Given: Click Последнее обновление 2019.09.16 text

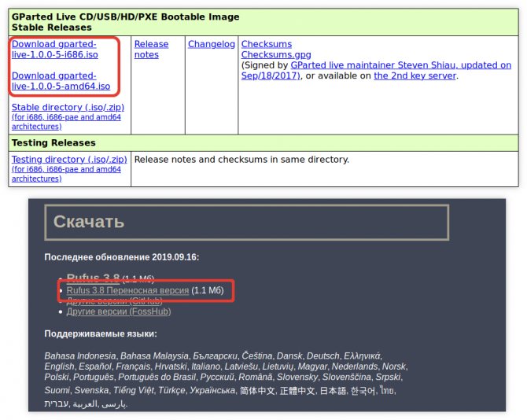Looking at the screenshot, I should tap(122, 257).
